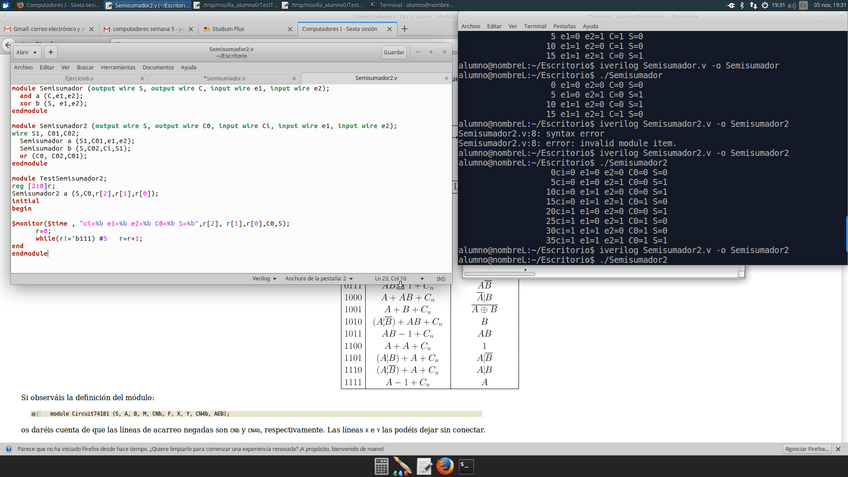
Task: Change tab width via Anchura de la pestaña
Action: pyautogui.click(x=319, y=278)
